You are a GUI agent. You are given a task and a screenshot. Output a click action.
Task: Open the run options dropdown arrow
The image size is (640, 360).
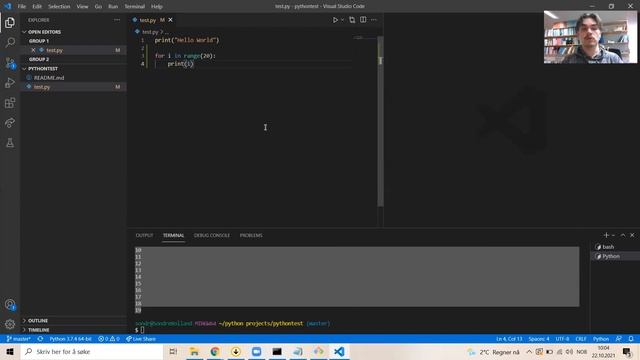(x=342, y=20)
